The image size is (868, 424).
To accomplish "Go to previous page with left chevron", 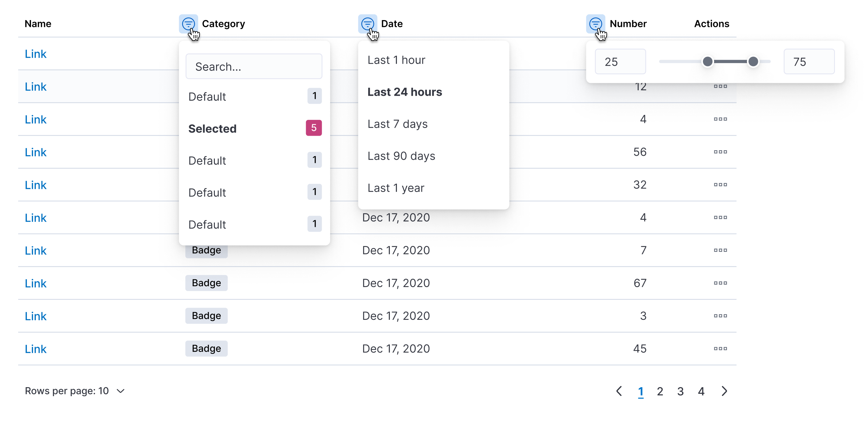I will 619,391.
